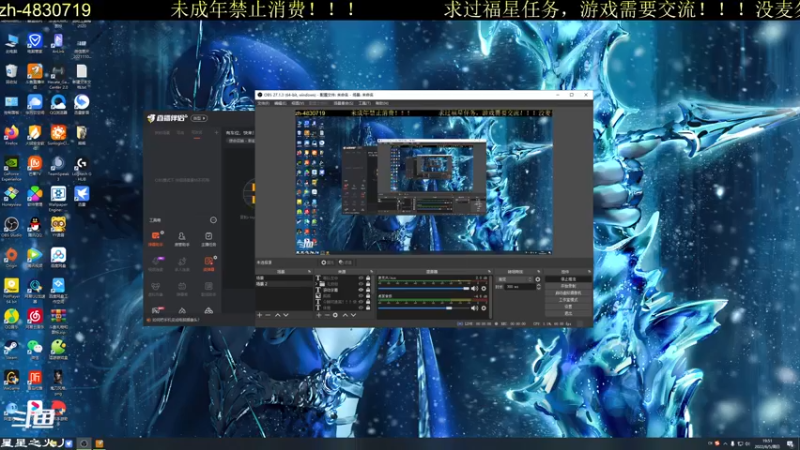Open OBS Studio desktop shortcut

coord(11,227)
